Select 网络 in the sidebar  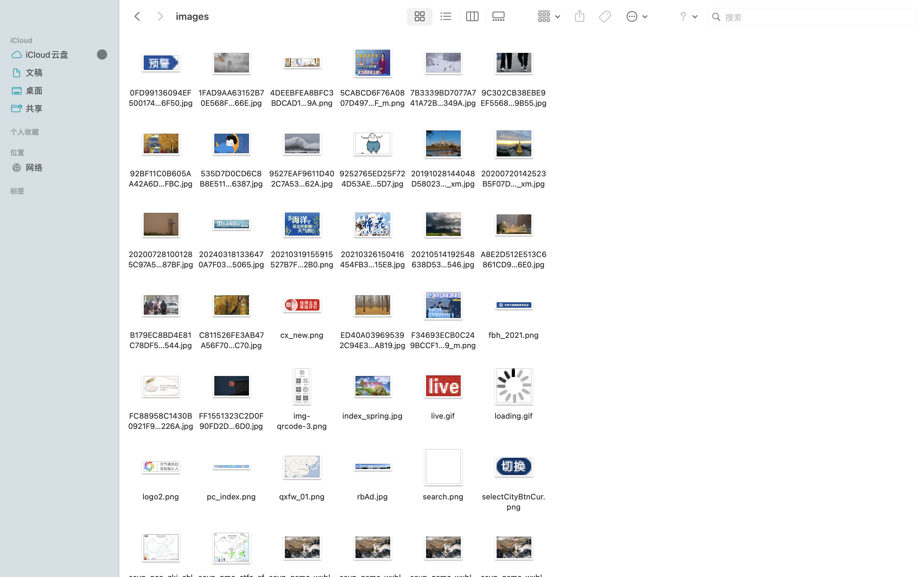pos(34,168)
